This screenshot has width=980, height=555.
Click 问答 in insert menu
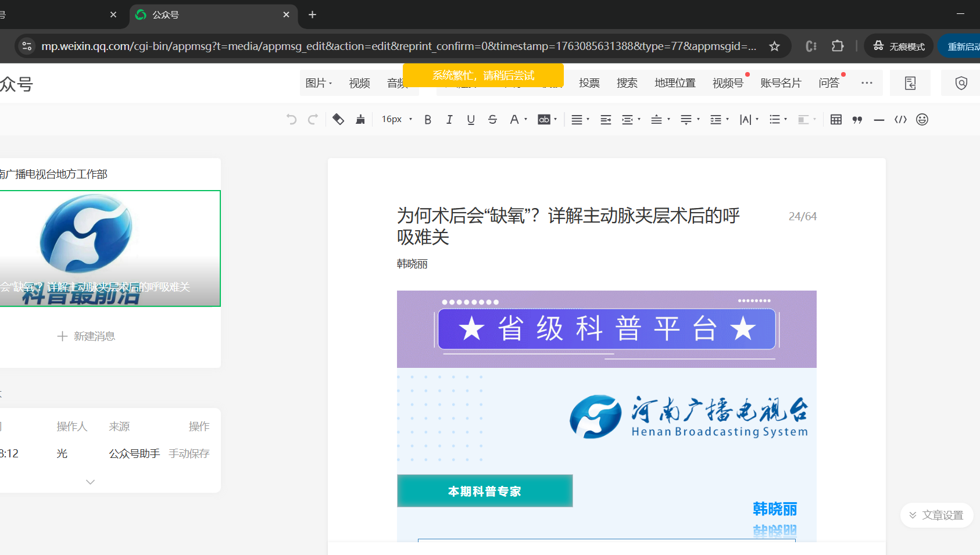pyautogui.click(x=829, y=83)
